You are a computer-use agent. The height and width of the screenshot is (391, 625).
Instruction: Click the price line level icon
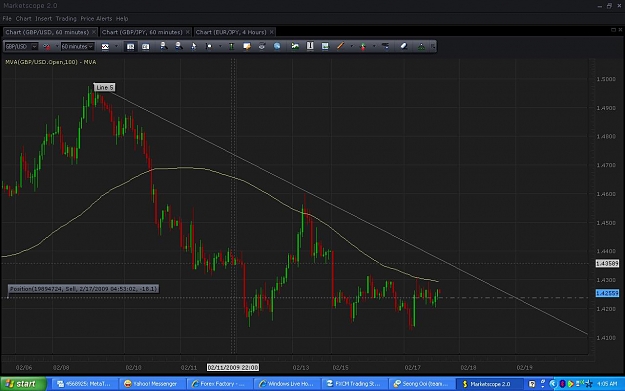[385, 46]
